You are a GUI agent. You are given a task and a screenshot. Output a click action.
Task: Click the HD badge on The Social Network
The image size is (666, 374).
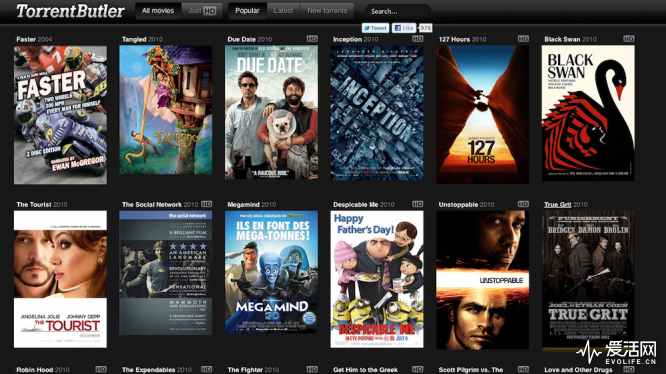click(206, 204)
